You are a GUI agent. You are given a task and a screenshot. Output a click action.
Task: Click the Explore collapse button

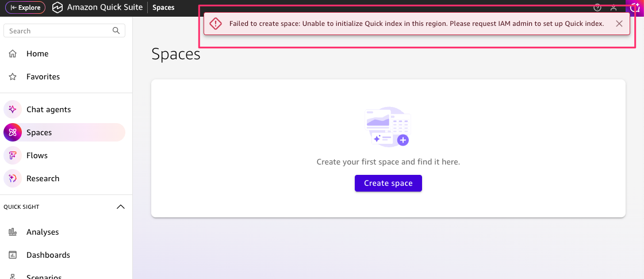25,7
